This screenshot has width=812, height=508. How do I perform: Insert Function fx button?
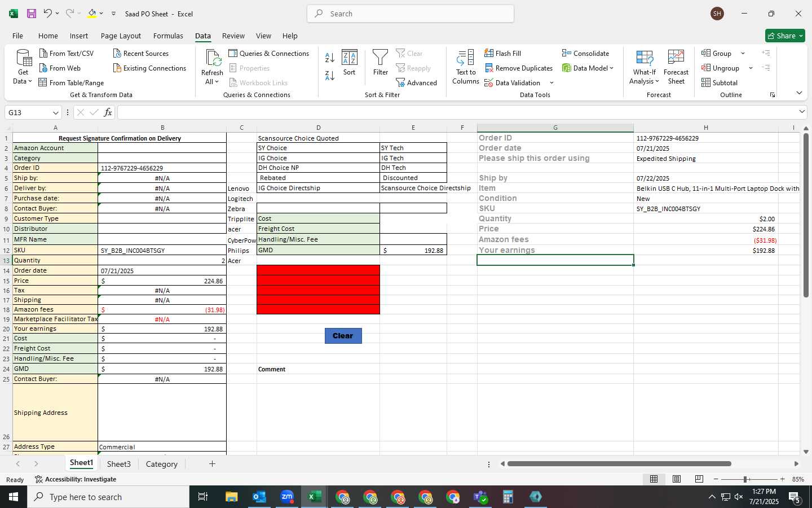(108, 112)
